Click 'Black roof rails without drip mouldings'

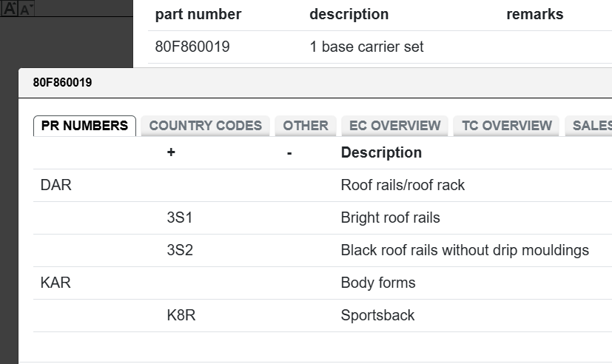[465, 250]
